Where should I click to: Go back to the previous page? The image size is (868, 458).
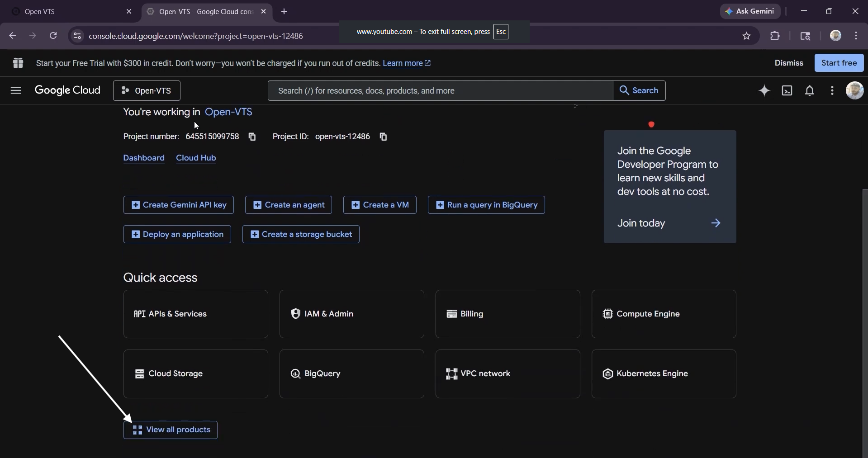[x=12, y=36]
